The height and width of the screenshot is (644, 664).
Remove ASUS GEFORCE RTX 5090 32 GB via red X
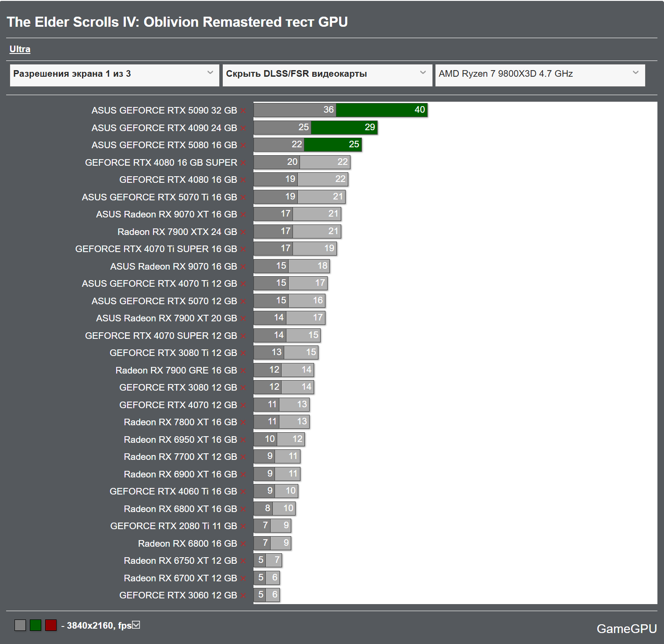243,111
